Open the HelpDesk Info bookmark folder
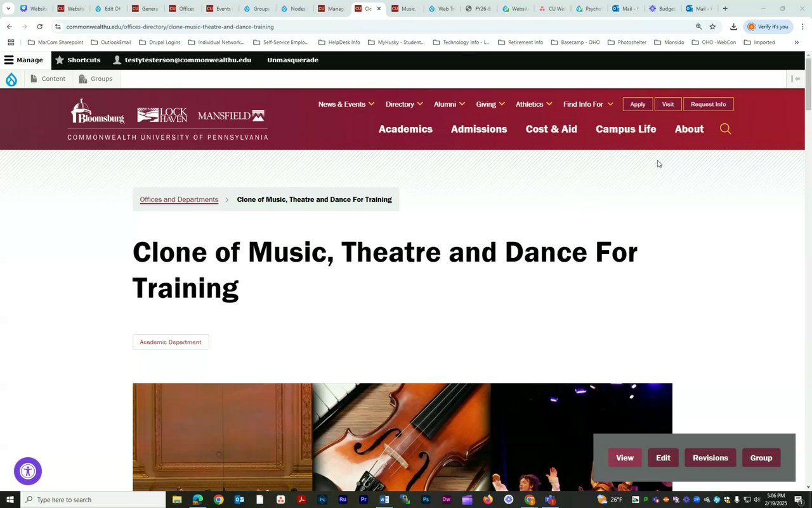 [x=339, y=43]
